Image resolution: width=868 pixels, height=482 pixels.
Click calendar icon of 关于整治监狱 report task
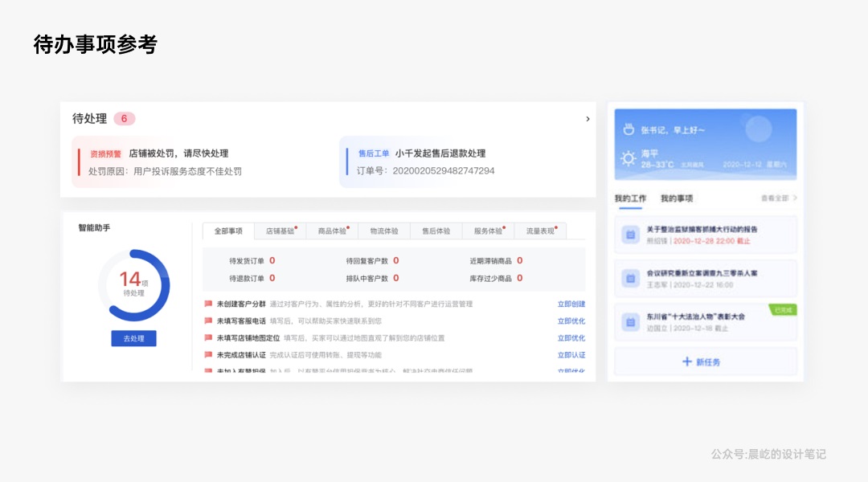click(631, 235)
